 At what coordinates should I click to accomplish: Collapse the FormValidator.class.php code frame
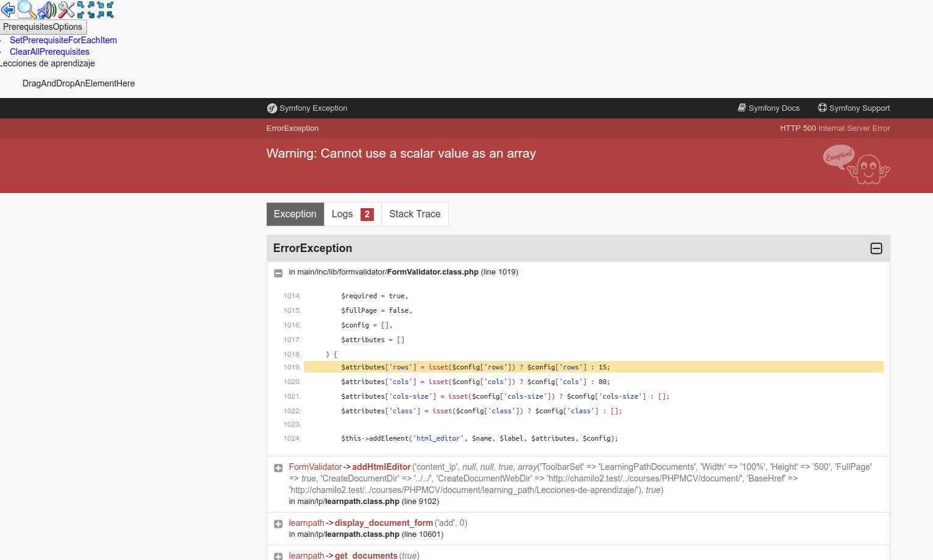point(278,273)
